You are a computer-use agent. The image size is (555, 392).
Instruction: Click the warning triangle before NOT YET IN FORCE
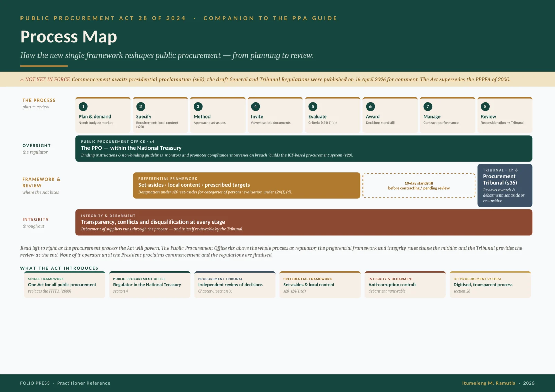pyautogui.click(x=22, y=80)
